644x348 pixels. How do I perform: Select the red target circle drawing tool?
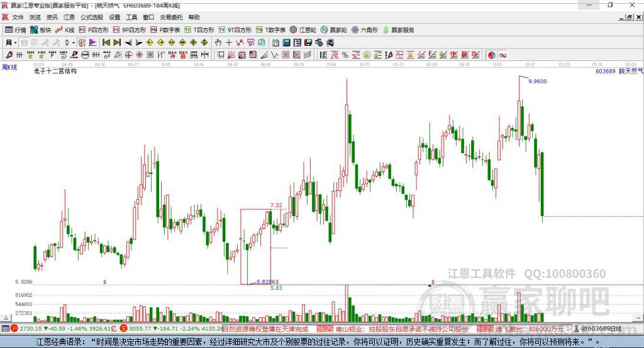click(x=129, y=55)
